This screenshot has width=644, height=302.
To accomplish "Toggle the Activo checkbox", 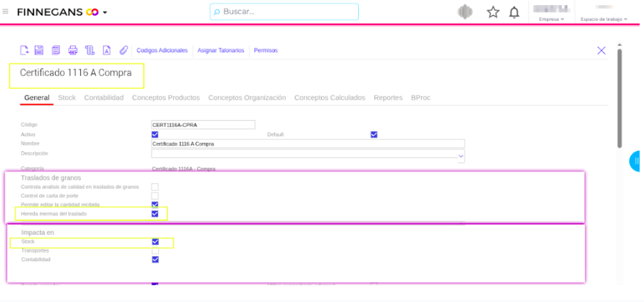I will pyautogui.click(x=155, y=134).
